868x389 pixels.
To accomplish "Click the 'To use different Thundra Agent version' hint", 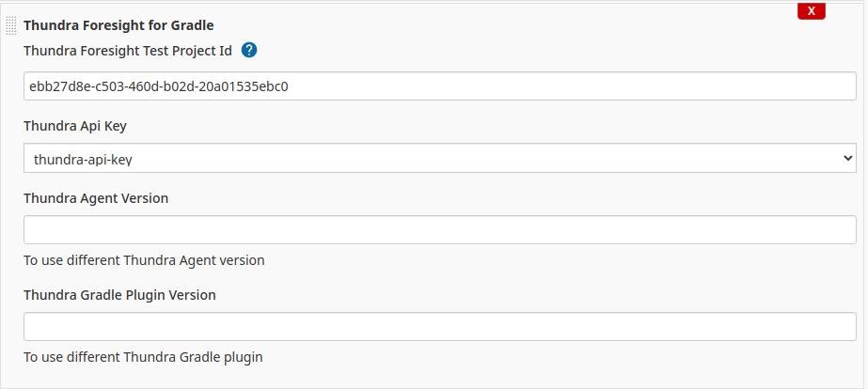I will coord(144,260).
